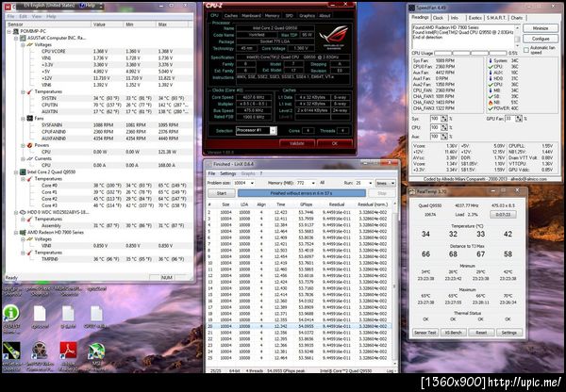Collapse the AMD Radeon HD 7900 Series node
The width and height of the screenshot is (566, 392).
point(16,233)
